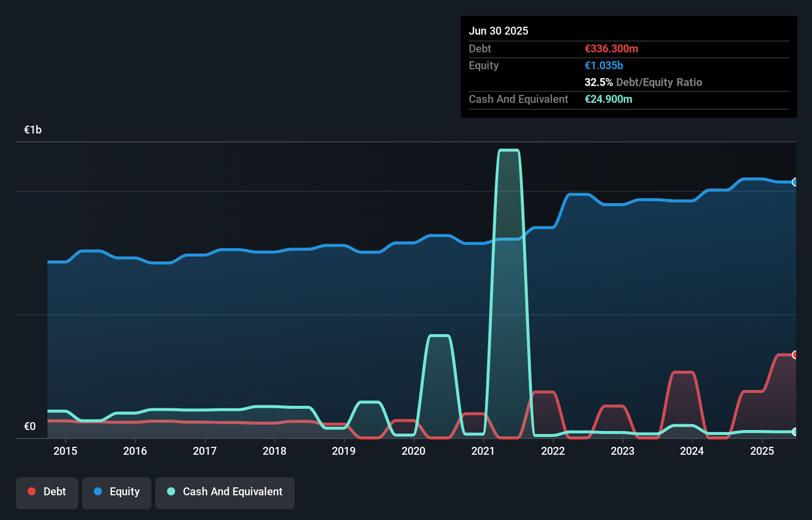Toggle visibility of the Debt series
This screenshot has width=812, height=520.
click(x=47, y=492)
